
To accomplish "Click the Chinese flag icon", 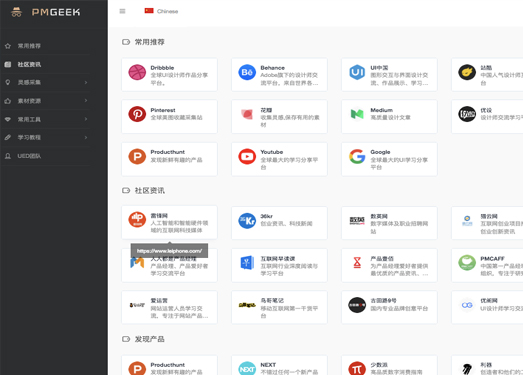I will (149, 11).
